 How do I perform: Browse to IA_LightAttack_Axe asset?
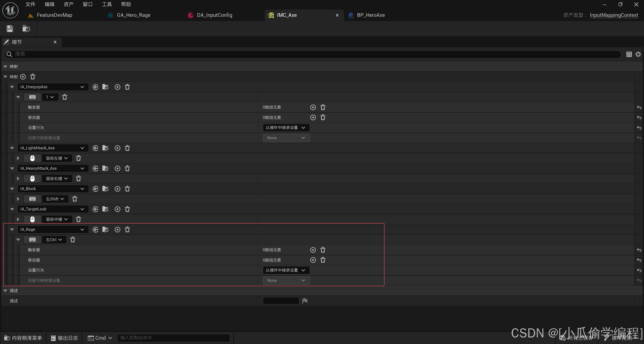(105, 148)
